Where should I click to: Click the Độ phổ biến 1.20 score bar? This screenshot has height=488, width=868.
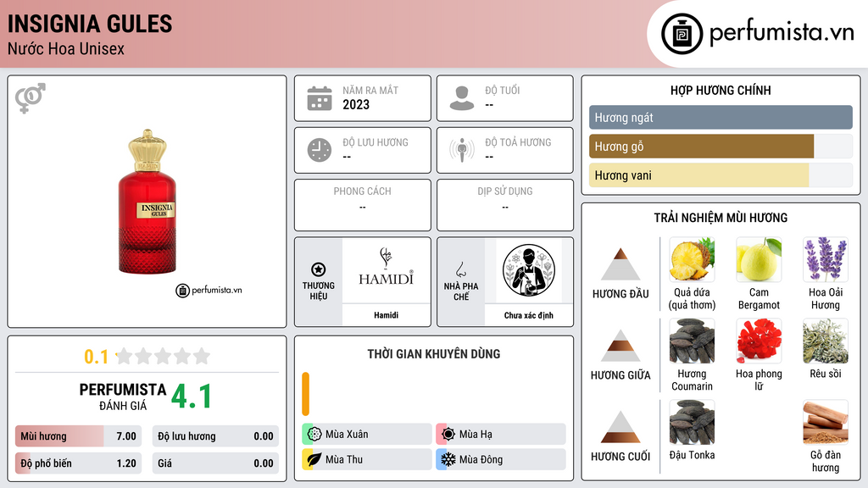(x=79, y=463)
